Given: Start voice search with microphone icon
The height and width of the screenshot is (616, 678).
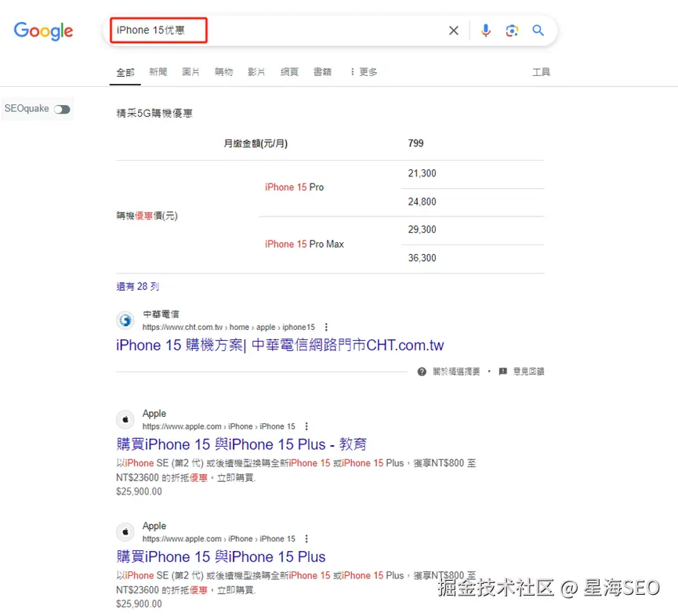Looking at the screenshot, I should point(486,31).
